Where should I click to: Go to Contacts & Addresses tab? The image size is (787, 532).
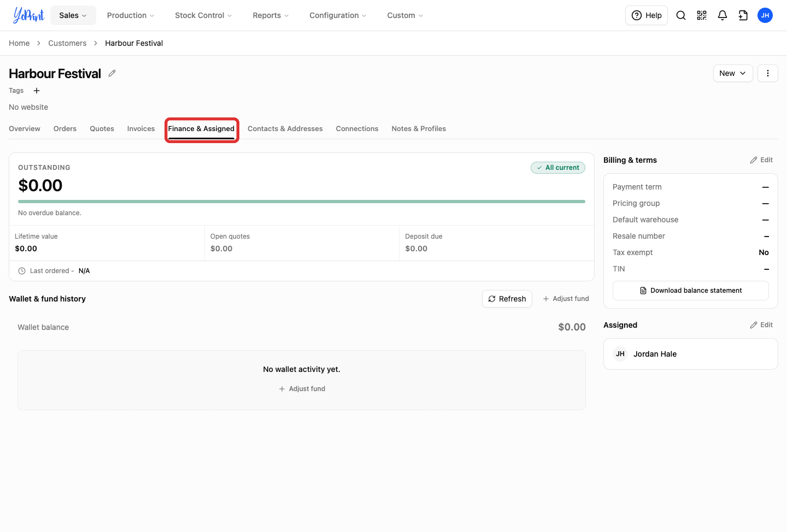(x=285, y=129)
